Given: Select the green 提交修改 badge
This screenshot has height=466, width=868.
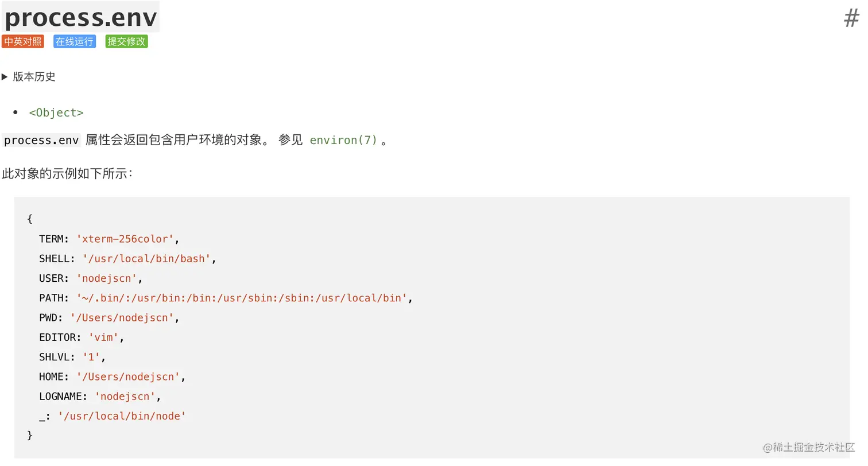Looking at the screenshot, I should coord(127,41).
